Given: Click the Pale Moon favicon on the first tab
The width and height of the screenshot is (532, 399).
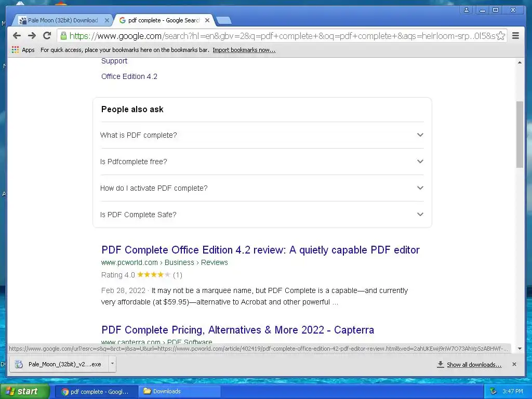Looking at the screenshot, I should pos(22,20).
